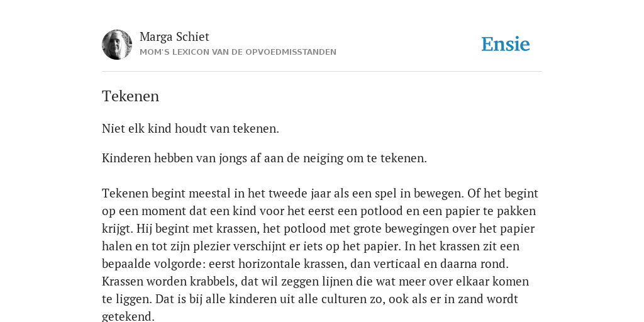Click the Tekenen article heading

[130, 96]
